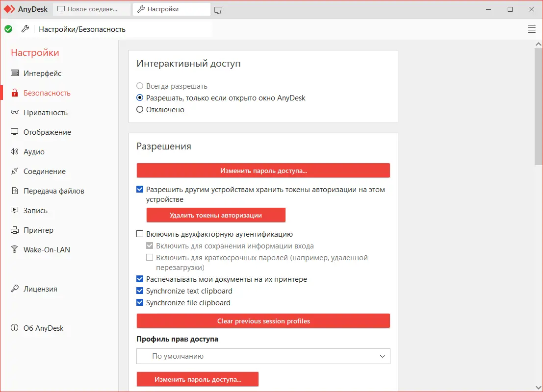Click the glasses icon for Приватность
Viewport: 543px width, 392px height.
tap(15, 112)
